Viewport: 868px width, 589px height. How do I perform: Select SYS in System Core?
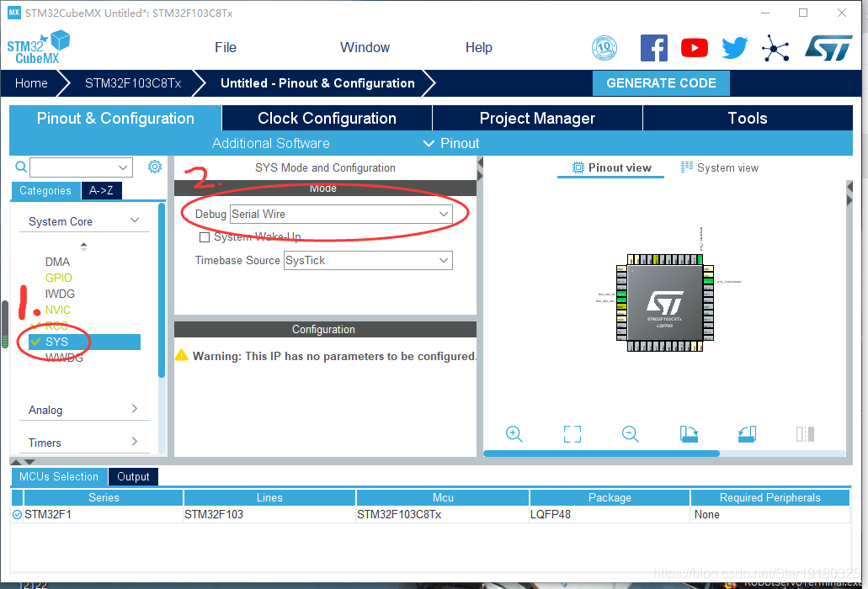pos(85,342)
